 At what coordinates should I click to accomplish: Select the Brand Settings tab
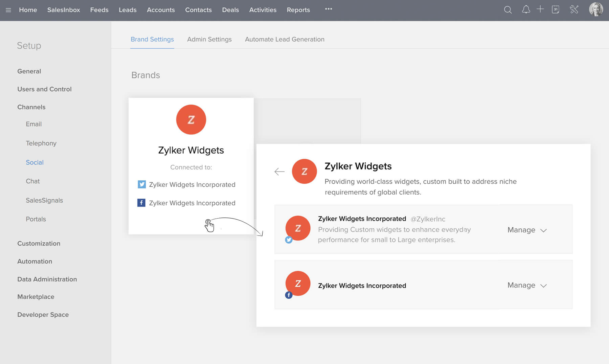(152, 39)
